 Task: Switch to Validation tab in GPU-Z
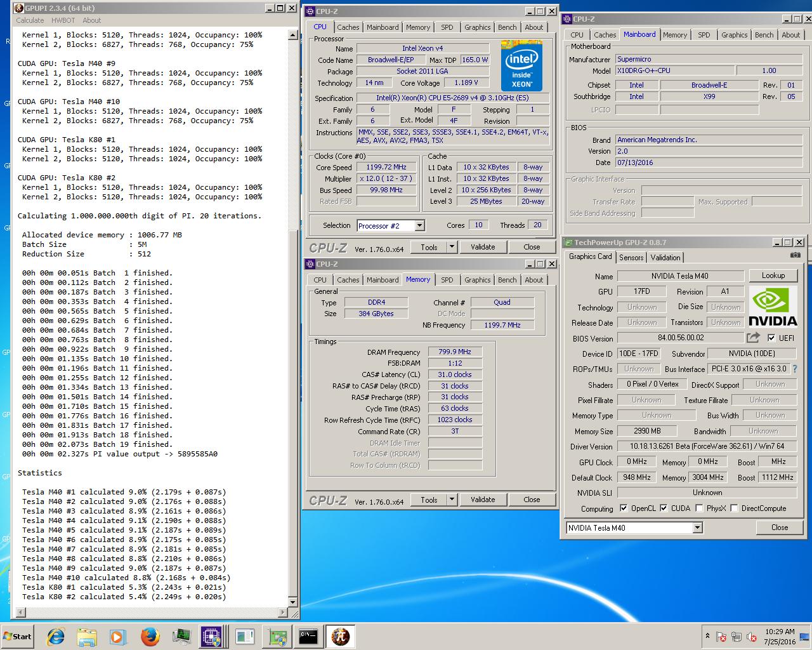pyautogui.click(x=665, y=257)
